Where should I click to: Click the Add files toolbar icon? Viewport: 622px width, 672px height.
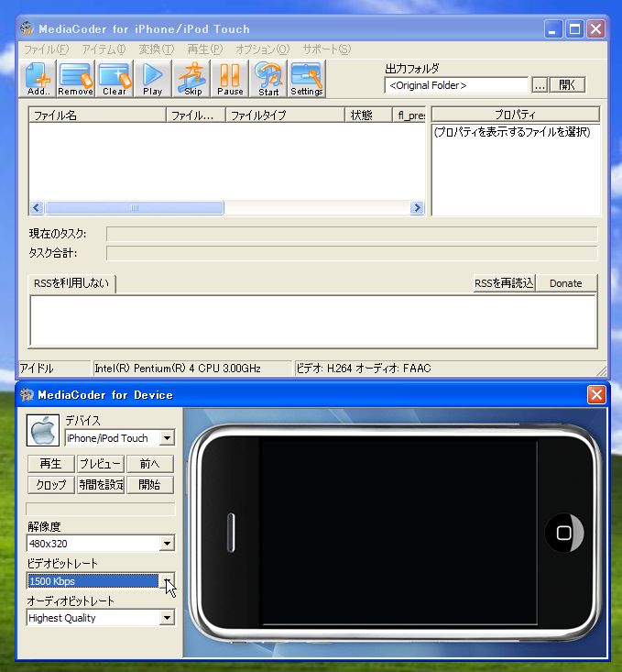pos(38,79)
